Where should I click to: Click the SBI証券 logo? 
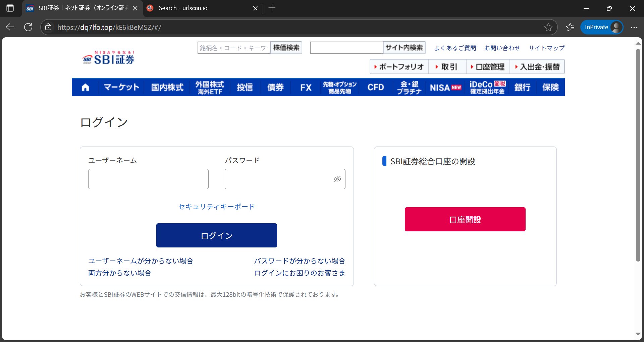pyautogui.click(x=108, y=58)
